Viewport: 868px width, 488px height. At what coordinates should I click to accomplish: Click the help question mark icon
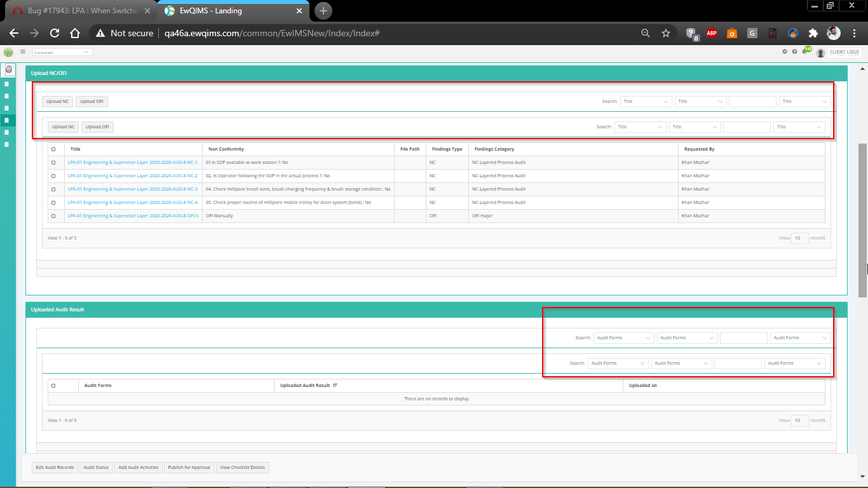coord(794,52)
